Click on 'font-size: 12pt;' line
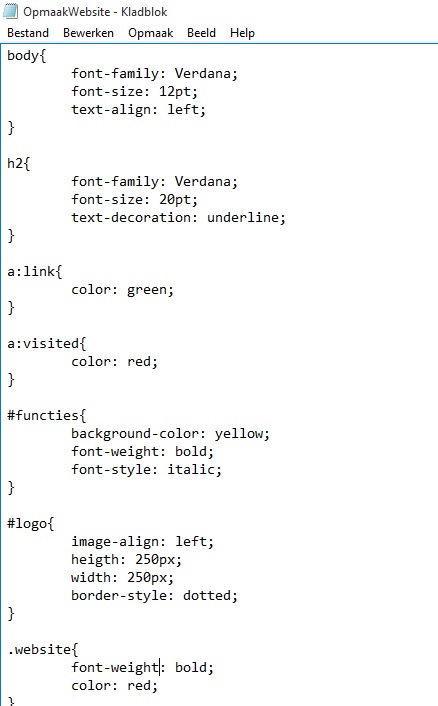The image size is (438, 706). [135, 92]
